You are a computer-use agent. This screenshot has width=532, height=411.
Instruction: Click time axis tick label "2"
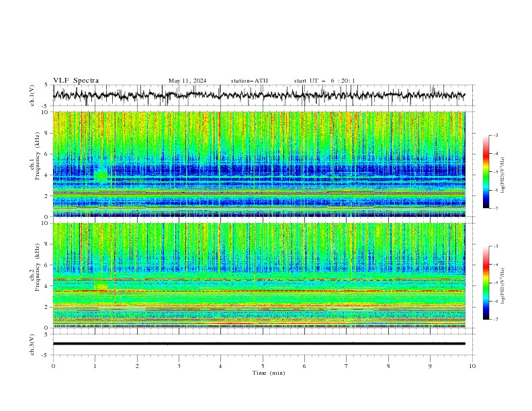(137, 366)
